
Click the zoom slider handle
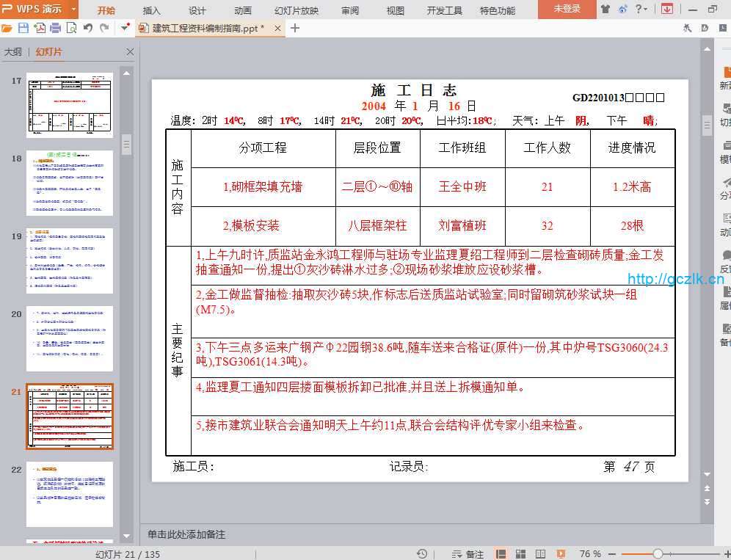pos(658,554)
